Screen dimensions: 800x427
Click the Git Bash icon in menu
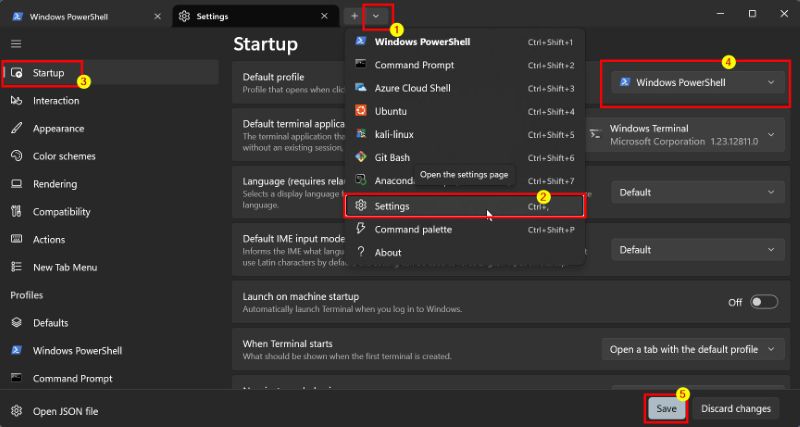pos(361,157)
